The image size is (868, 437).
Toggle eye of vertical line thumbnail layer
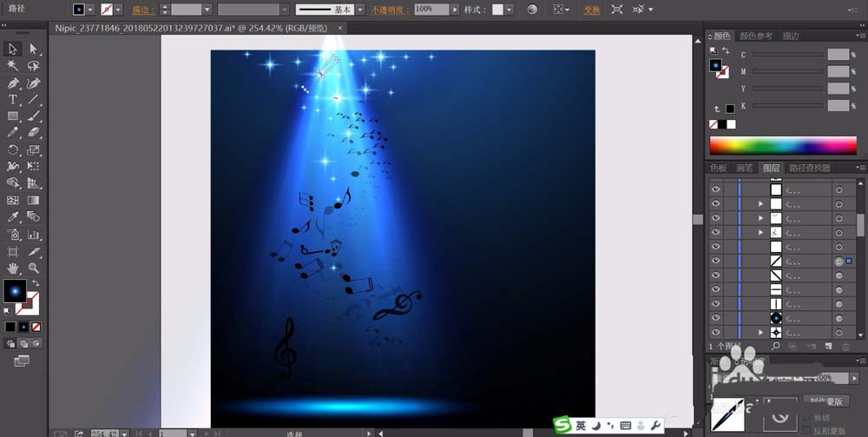pos(716,304)
